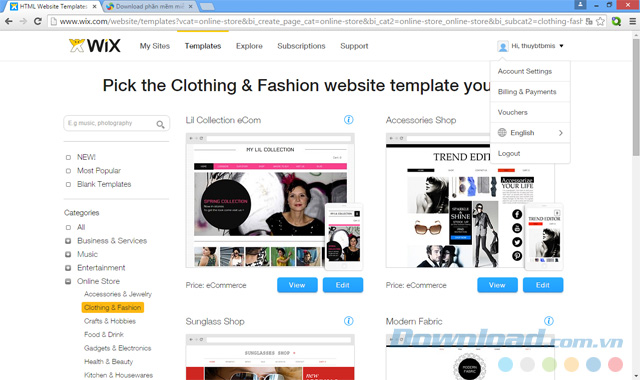Choose Logout from user menu
The width and height of the screenshot is (640, 380).
[x=530, y=153]
